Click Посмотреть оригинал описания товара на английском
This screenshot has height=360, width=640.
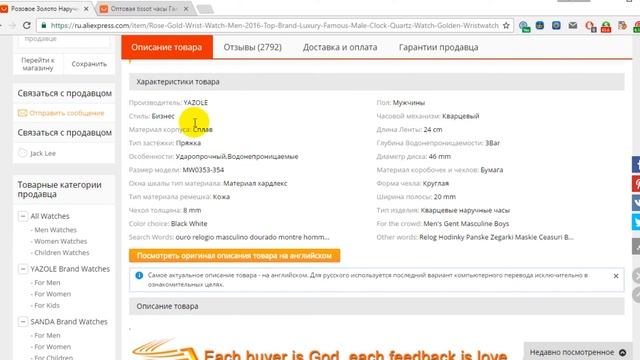coord(234,256)
